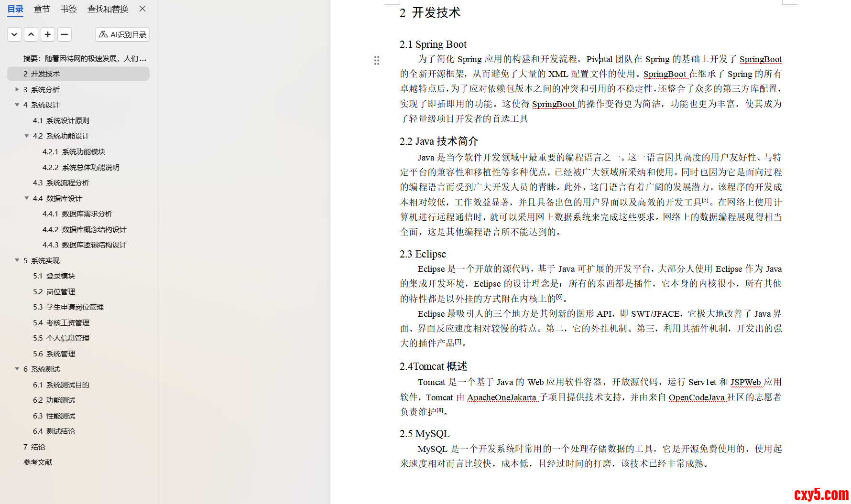Collapse the 4.2 系统功能设计 node

tap(27, 136)
